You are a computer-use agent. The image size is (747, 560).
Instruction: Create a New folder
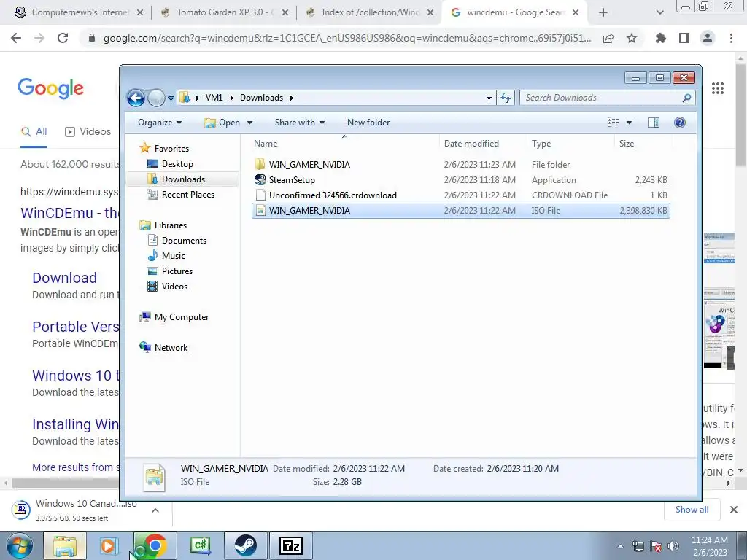click(x=368, y=122)
